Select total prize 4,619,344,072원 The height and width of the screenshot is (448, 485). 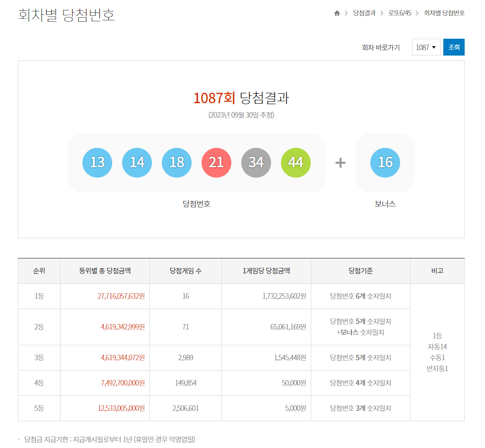tap(123, 358)
